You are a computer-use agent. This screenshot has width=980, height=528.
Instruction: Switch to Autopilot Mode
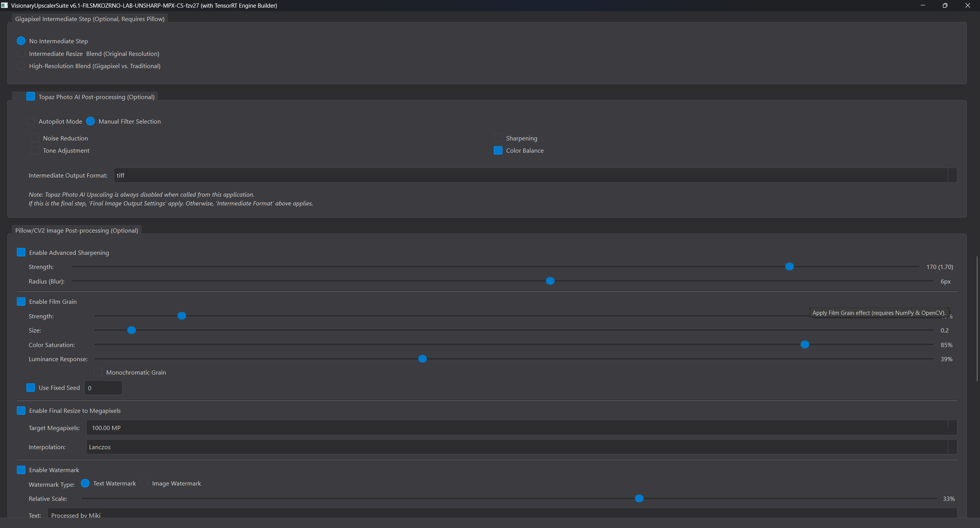pos(31,121)
